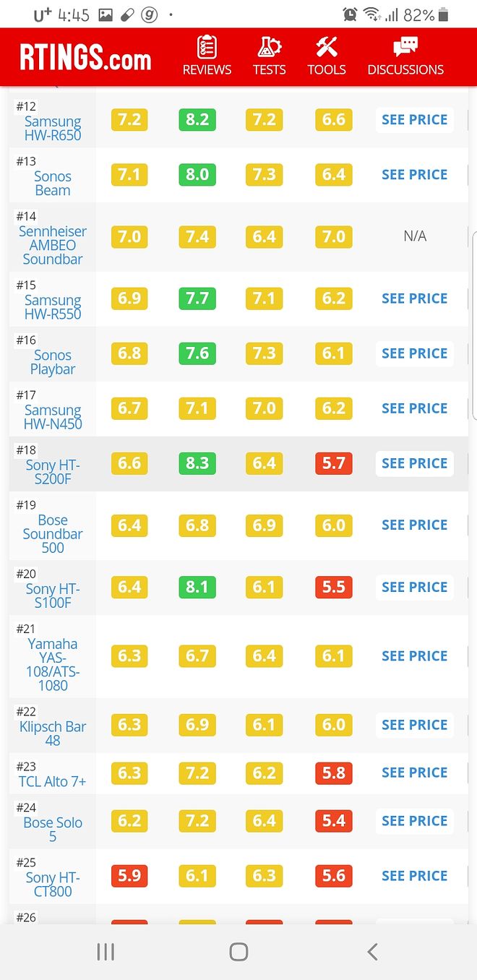Tap the Android back navigation icon
The width and height of the screenshot is (477, 980).
point(372,952)
